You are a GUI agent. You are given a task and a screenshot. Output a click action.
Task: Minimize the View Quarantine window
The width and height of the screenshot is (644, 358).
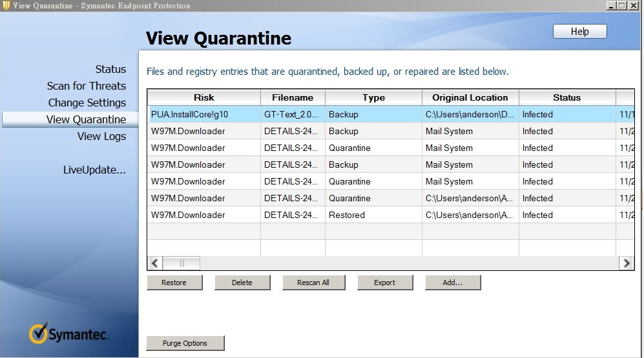pyautogui.click(x=611, y=6)
